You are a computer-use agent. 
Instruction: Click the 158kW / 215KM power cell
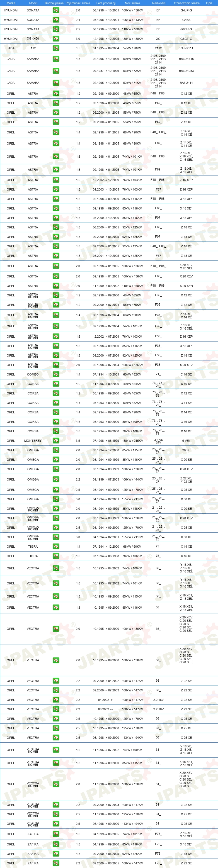(x=132, y=441)
